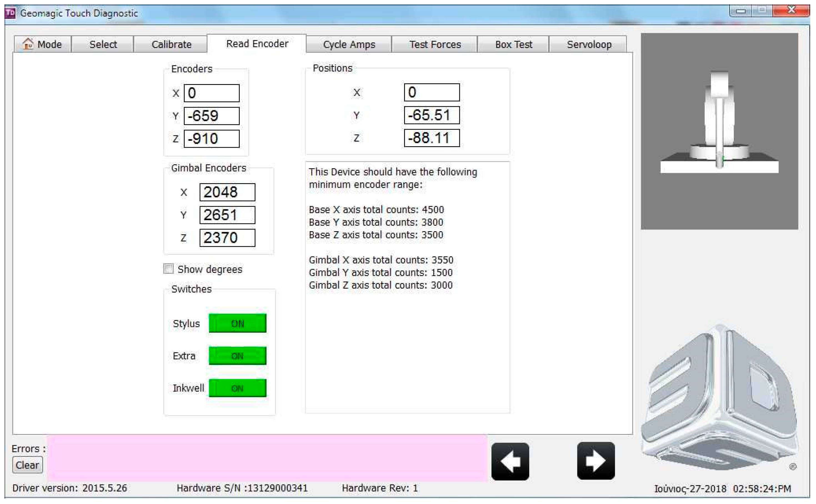Image resolution: width=816 pixels, height=504 pixels.
Task: Click the Stylus ON switch indicator
Action: tap(237, 323)
